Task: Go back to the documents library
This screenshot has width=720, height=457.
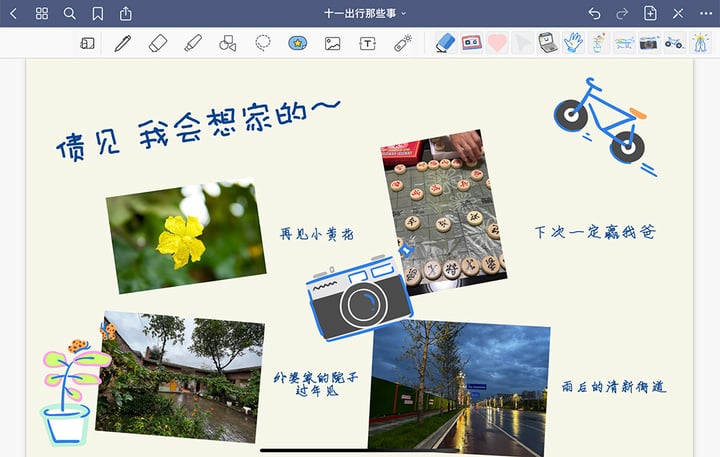Action: (x=13, y=13)
